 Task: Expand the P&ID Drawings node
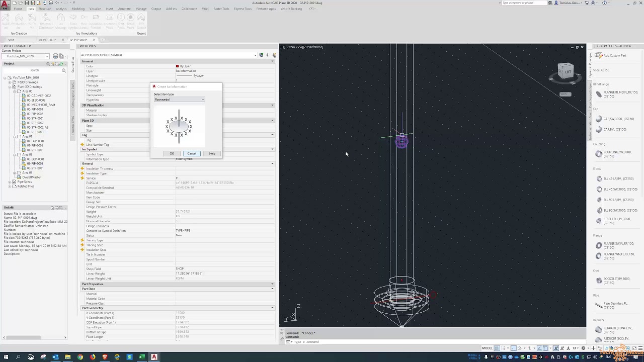pos(10,82)
